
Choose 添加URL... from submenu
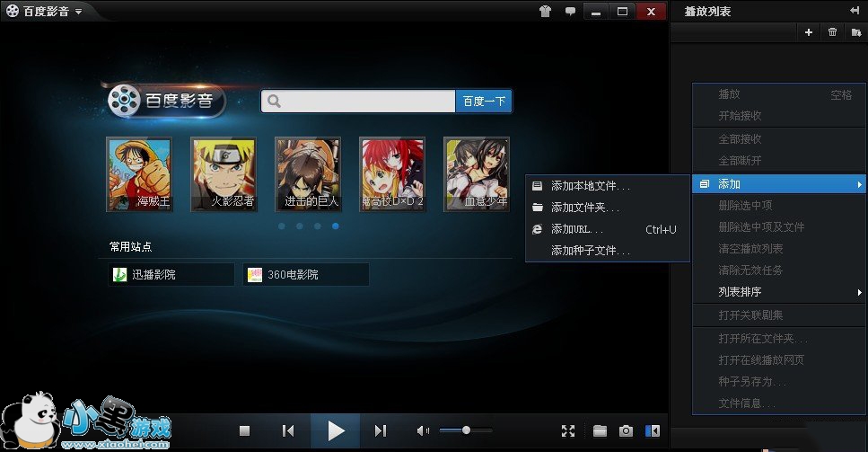click(608, 229)
